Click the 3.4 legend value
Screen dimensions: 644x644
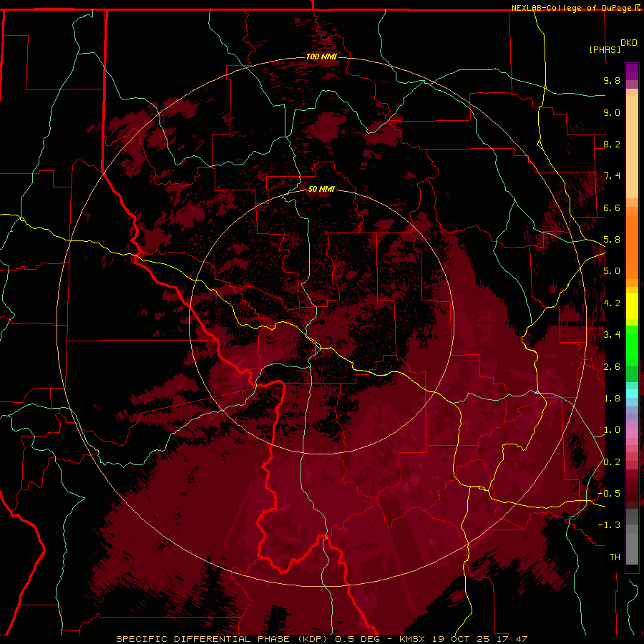(612, 335)
